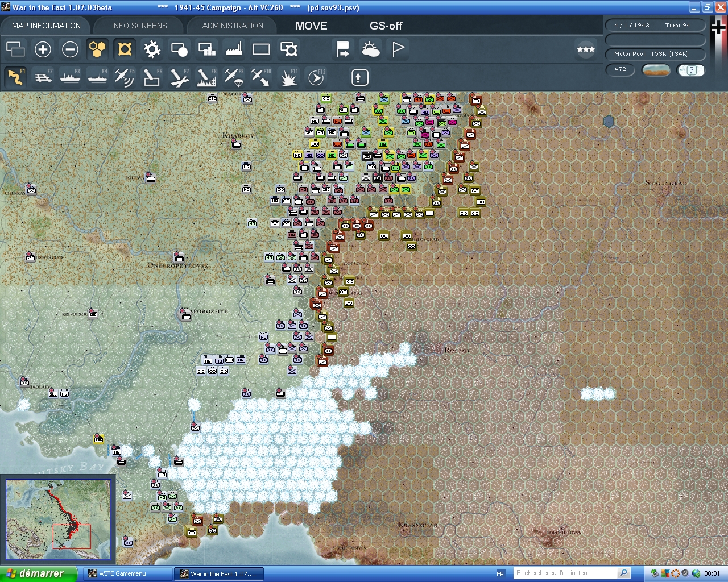
Task: Open the ADMINISTRATION tab
Action: [x=233, y=26]
